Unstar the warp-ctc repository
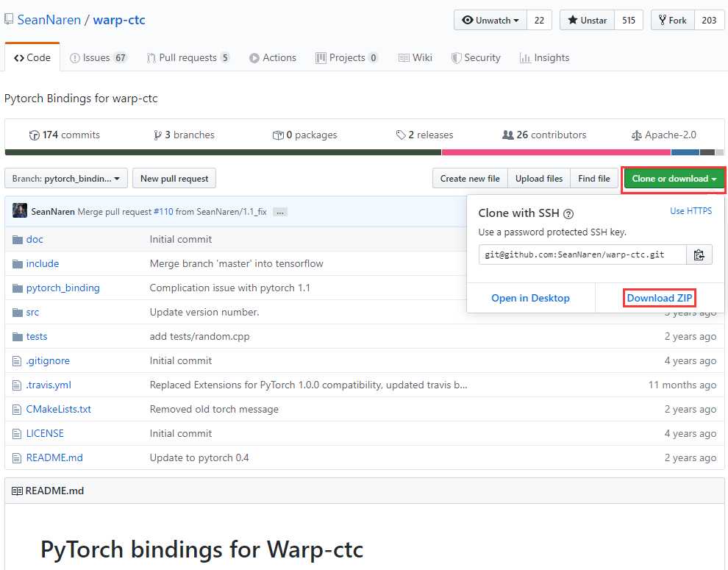The height and width of the screenshot is (570, 728). (x=588, y=20)
